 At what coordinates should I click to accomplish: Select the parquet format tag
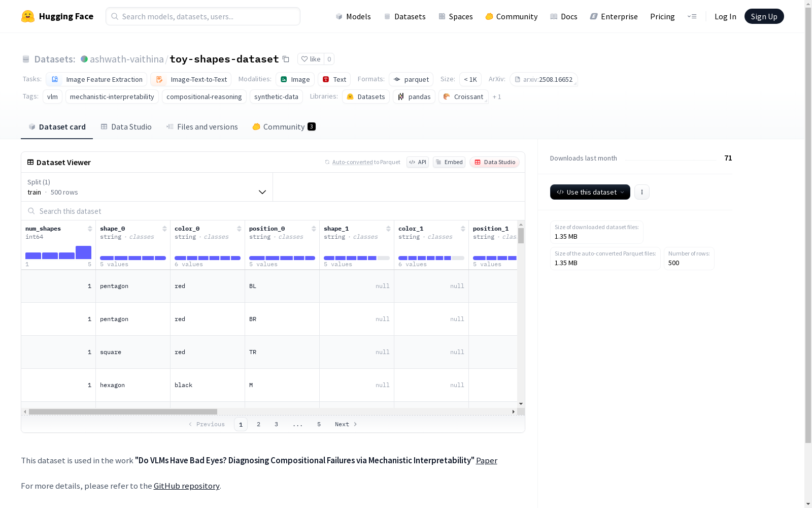point(411,79)
